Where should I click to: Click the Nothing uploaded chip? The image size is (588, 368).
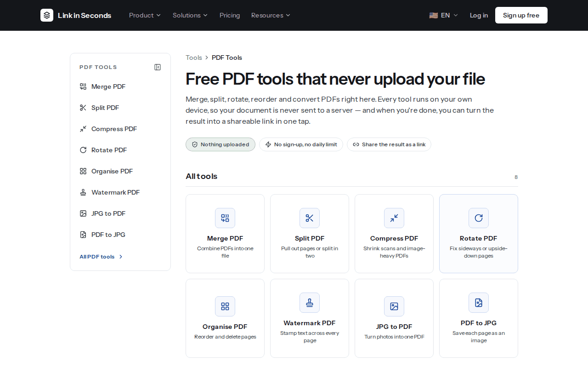(x=220, y=144)
